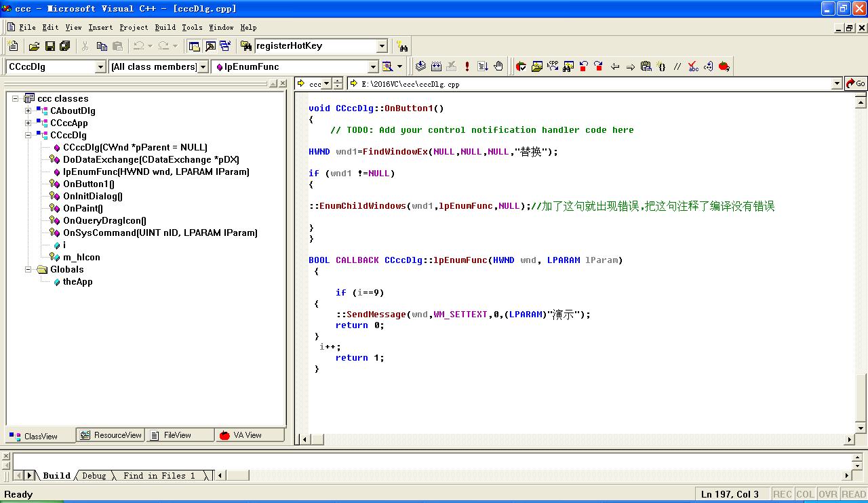The width and height of the screenshot is (868, 503).
Task: Open the file path dropdown arrow
Action: 837,83
